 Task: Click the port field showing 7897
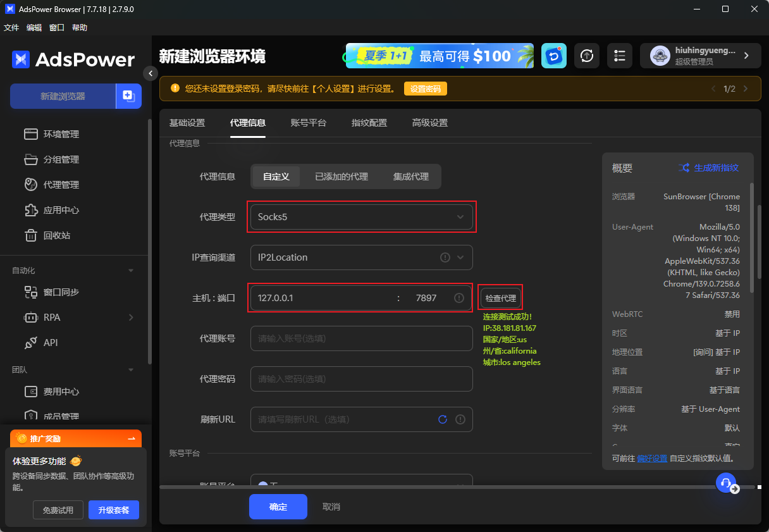tap(426, 298)
